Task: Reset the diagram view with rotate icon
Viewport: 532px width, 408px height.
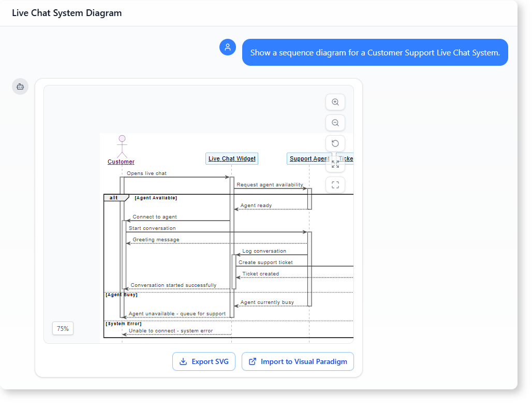Action: click(x=335, y=143)
